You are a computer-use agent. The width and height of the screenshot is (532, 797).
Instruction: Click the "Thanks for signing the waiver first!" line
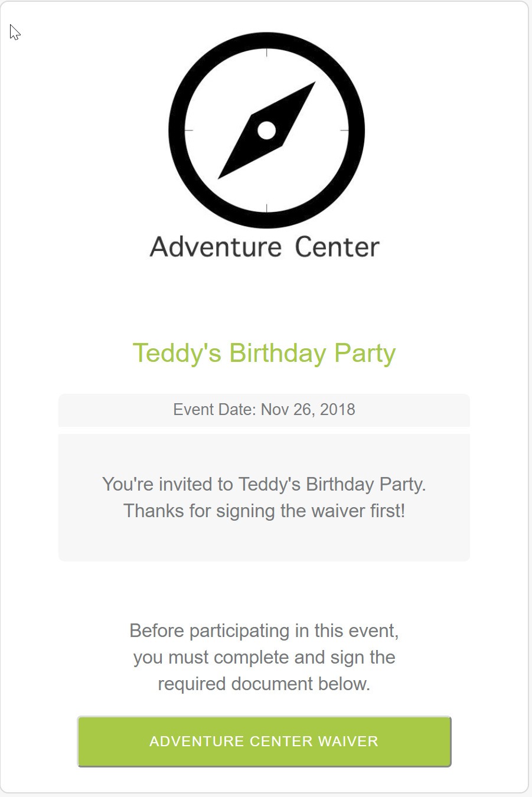(264, 511)
